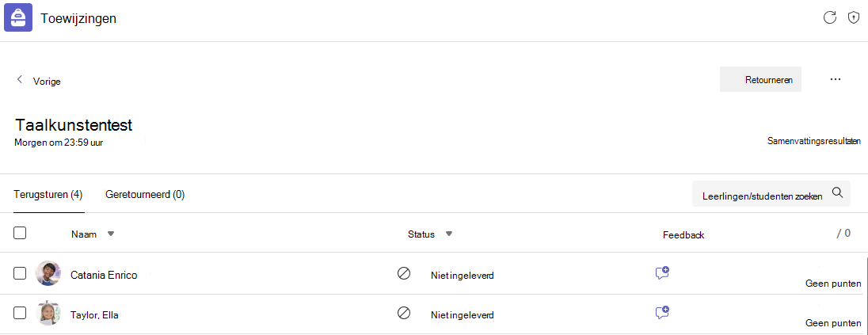Open the shield privacy icon
This screenshot has width=868, height=335.
854,17
